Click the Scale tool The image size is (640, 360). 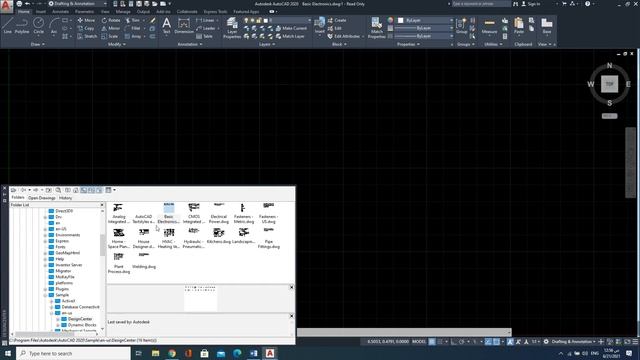tap(110, 36)
